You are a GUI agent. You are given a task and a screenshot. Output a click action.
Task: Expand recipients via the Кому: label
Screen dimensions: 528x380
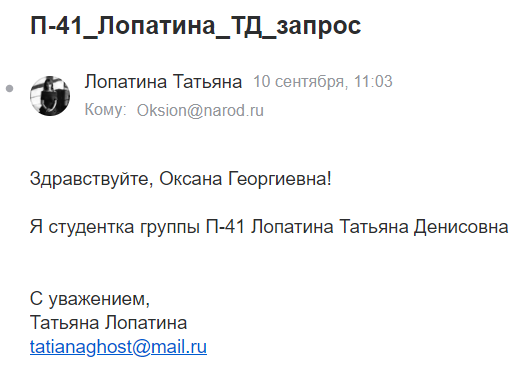[x=105, y=110]
